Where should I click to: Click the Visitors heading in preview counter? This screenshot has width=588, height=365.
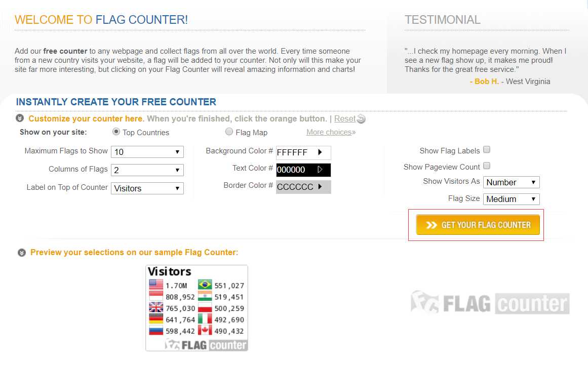pyautogui.click(x=170, y=271)
